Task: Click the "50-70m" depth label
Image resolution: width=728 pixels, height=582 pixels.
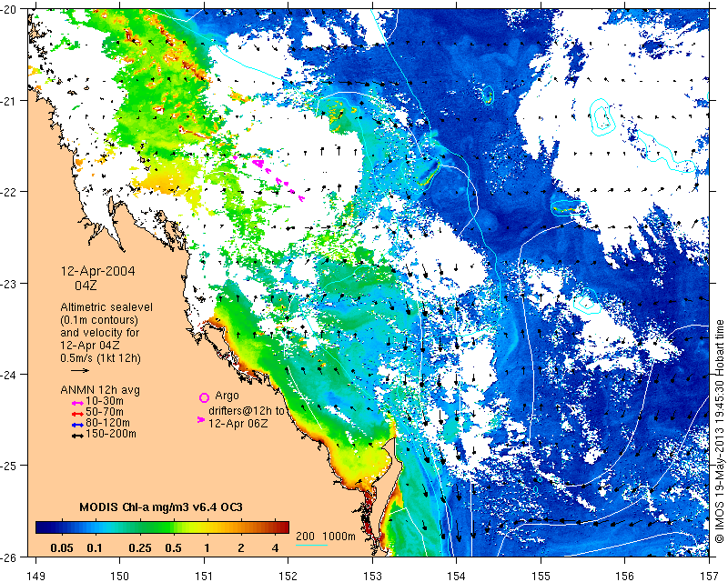Action: pos(105,412)
